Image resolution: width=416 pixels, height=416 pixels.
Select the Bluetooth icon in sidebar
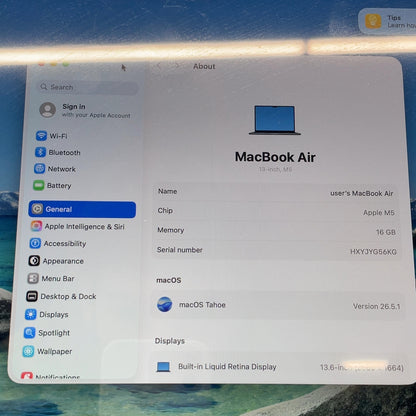[x=40, y=152]
